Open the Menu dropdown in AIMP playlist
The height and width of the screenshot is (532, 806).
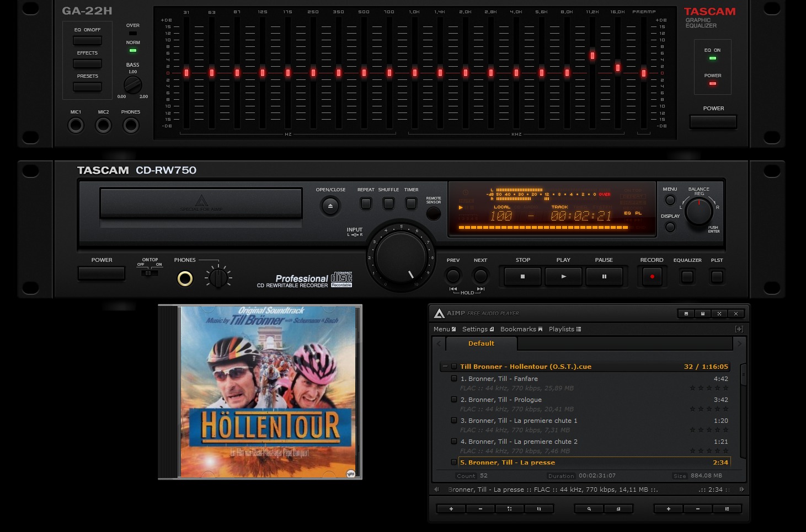pos(445,329)
